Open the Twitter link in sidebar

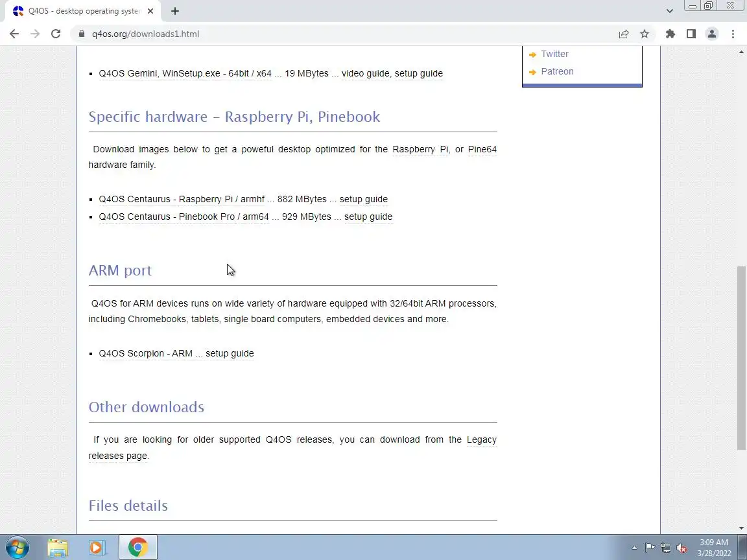(554, 54)
